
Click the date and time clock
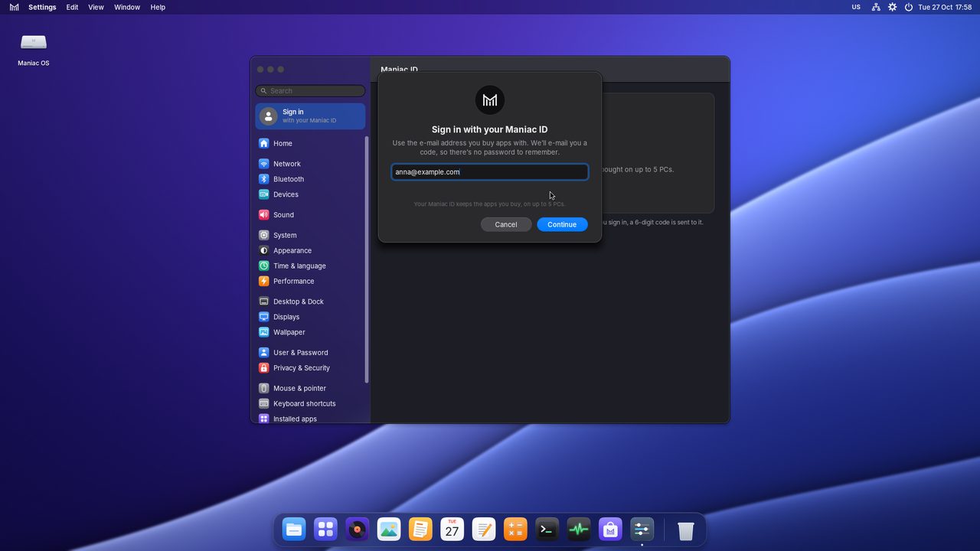pyautogui.click(x=945, y=7)
